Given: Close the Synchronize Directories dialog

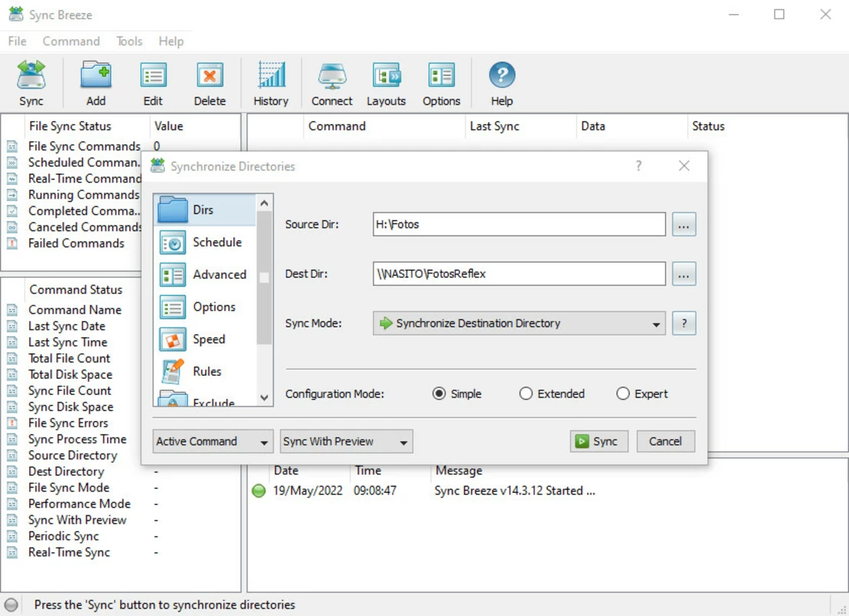Looking at the screenshot, I should pyautogui.click(x=684, y=166).
